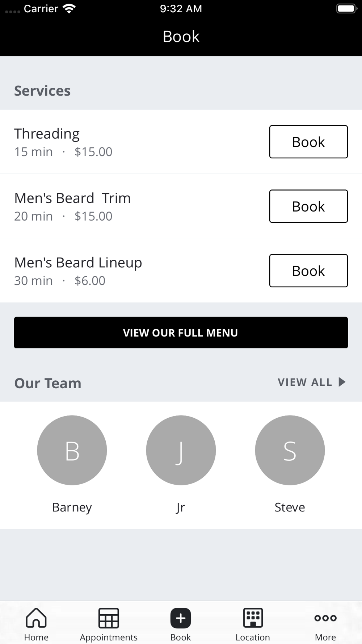Switch to the Appointments tab label
The image size is (362, 644).
coord(109,637)
